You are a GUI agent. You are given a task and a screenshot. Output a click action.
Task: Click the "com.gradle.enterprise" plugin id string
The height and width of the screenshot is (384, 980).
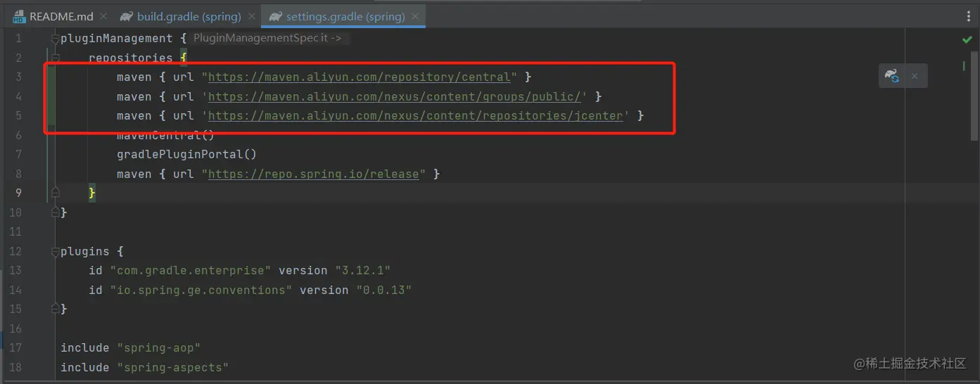[x=190, y=271]
